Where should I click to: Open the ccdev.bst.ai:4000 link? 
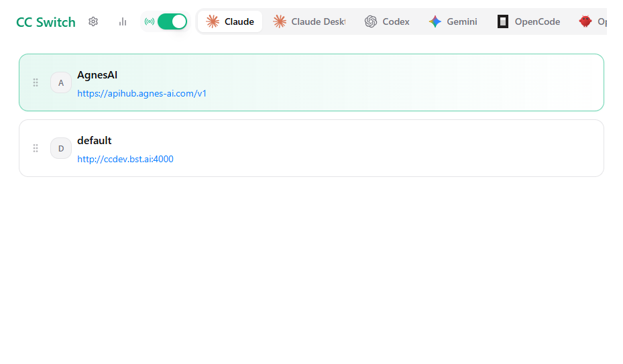[125, 159]
